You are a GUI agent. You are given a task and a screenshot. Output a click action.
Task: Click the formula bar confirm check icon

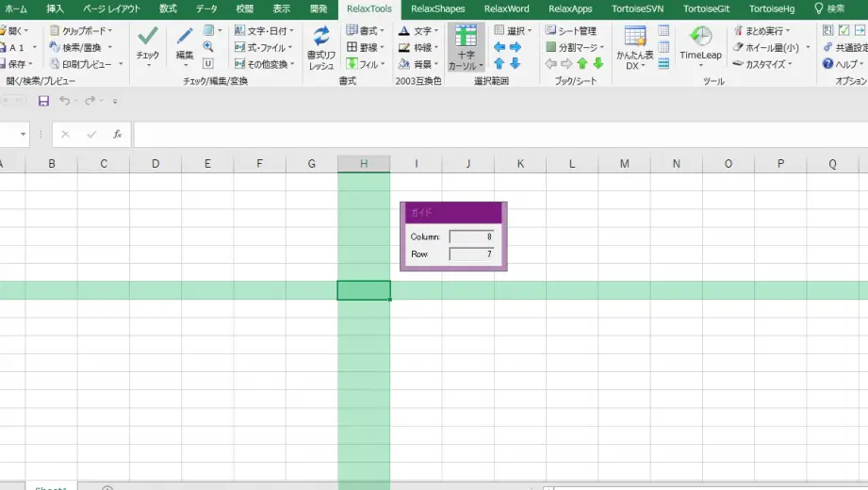coord(91,134)
